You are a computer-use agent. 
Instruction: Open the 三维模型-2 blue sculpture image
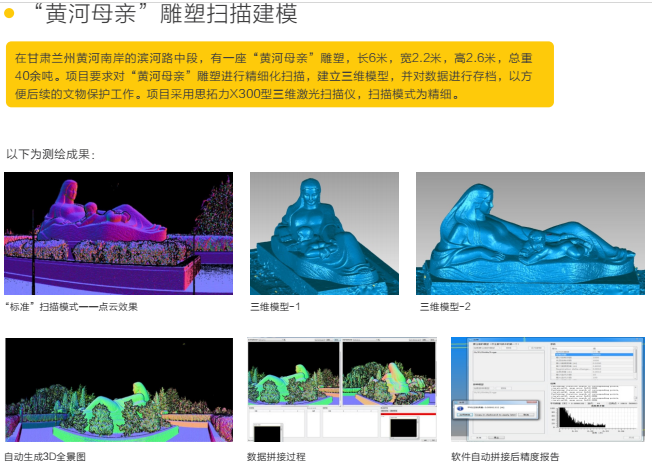(526, 233)
